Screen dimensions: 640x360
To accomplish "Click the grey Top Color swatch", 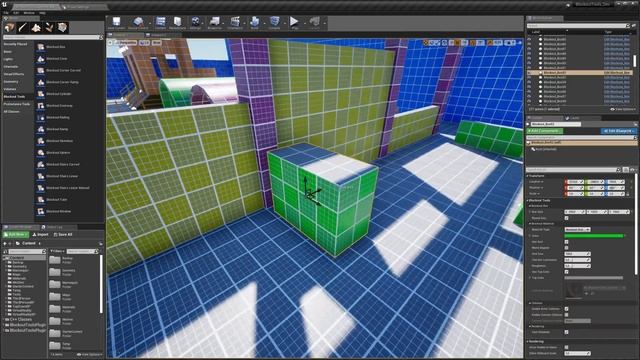I will (x=594, y=278).
